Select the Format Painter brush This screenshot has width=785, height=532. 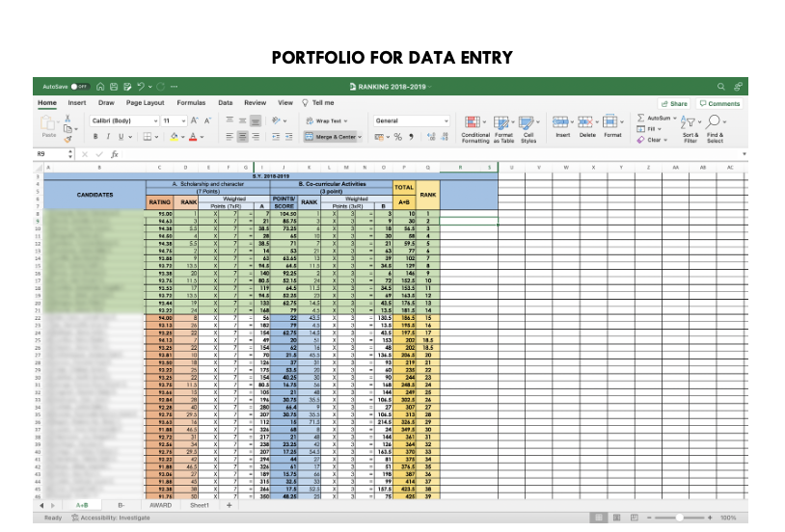[68, 140]
